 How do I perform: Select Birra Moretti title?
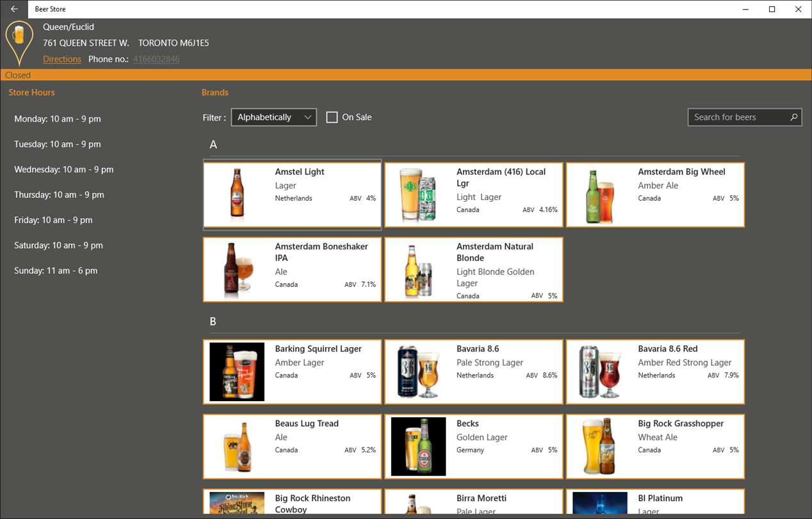482,498
